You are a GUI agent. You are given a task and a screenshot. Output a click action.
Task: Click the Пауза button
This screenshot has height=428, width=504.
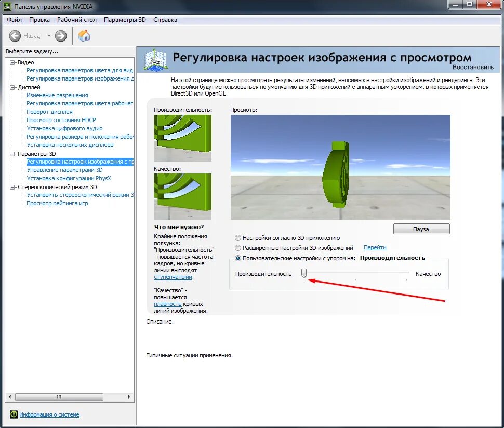(x=421, y=229)
